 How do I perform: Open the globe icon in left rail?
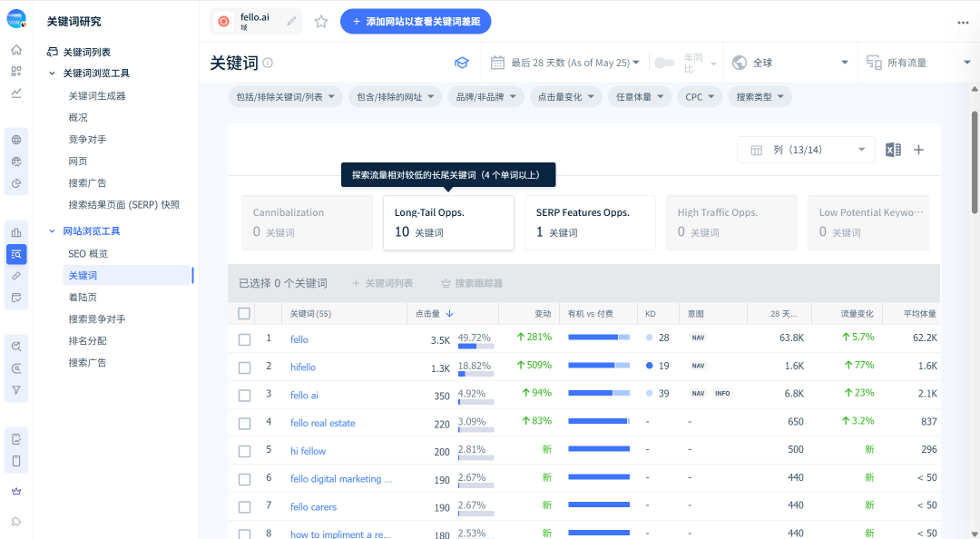click(16, 140)
